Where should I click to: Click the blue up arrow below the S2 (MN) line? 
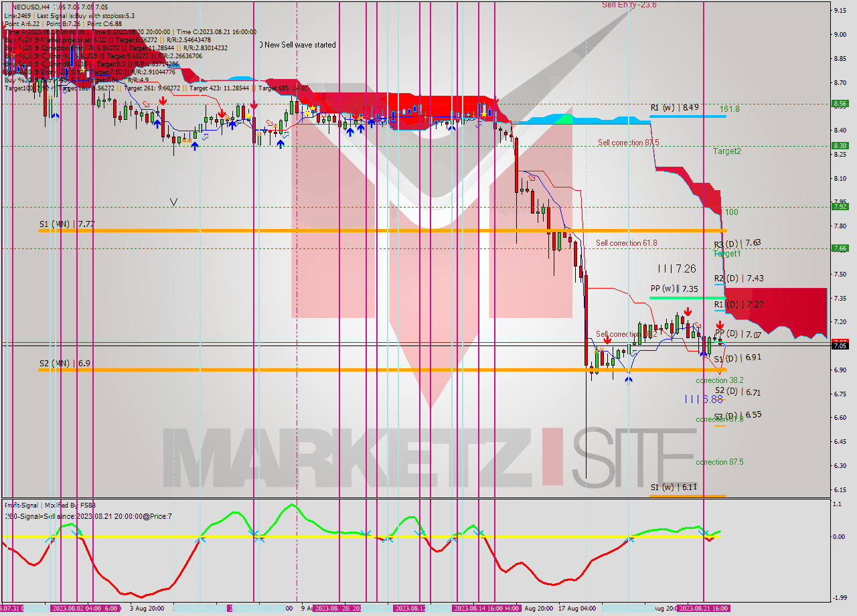628,380
